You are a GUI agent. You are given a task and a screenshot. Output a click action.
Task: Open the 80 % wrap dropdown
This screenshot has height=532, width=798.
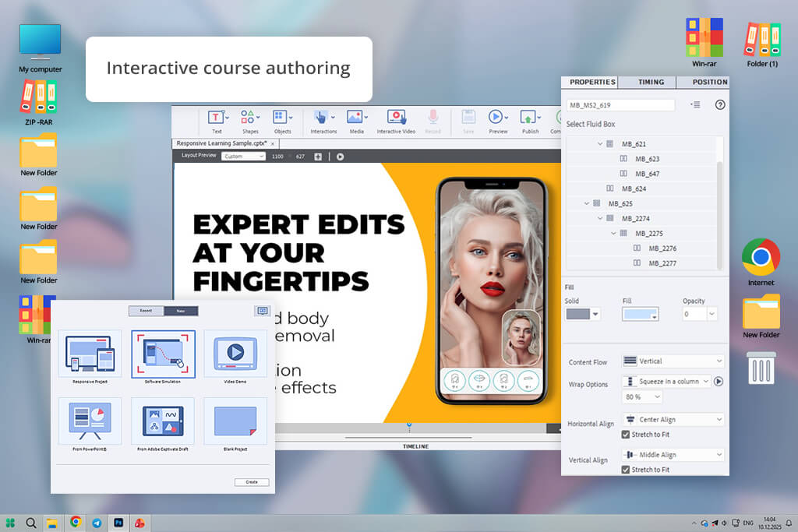coord(642,396)
